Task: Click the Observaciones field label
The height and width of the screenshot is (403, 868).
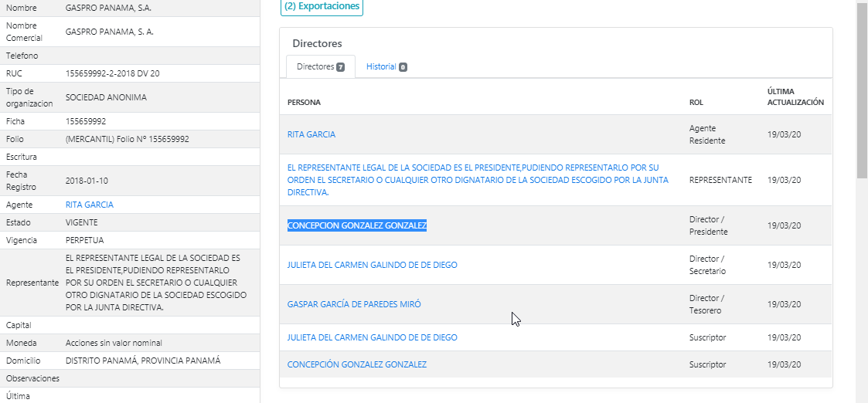Action: 32,378
